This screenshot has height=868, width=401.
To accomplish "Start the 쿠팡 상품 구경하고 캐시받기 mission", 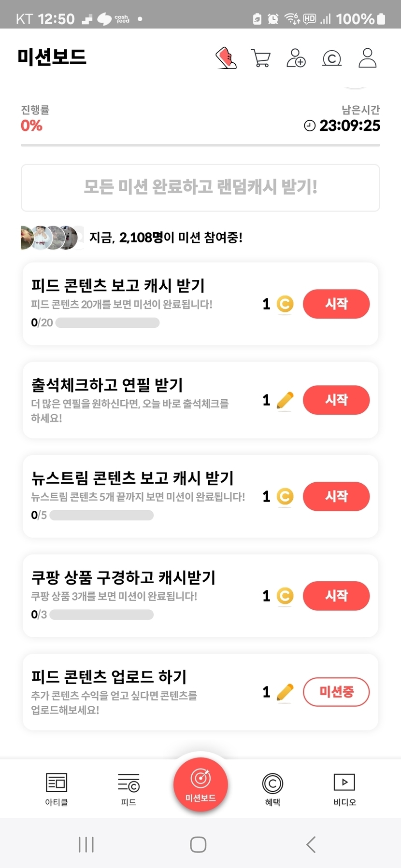I will click(x=336, y=596).
